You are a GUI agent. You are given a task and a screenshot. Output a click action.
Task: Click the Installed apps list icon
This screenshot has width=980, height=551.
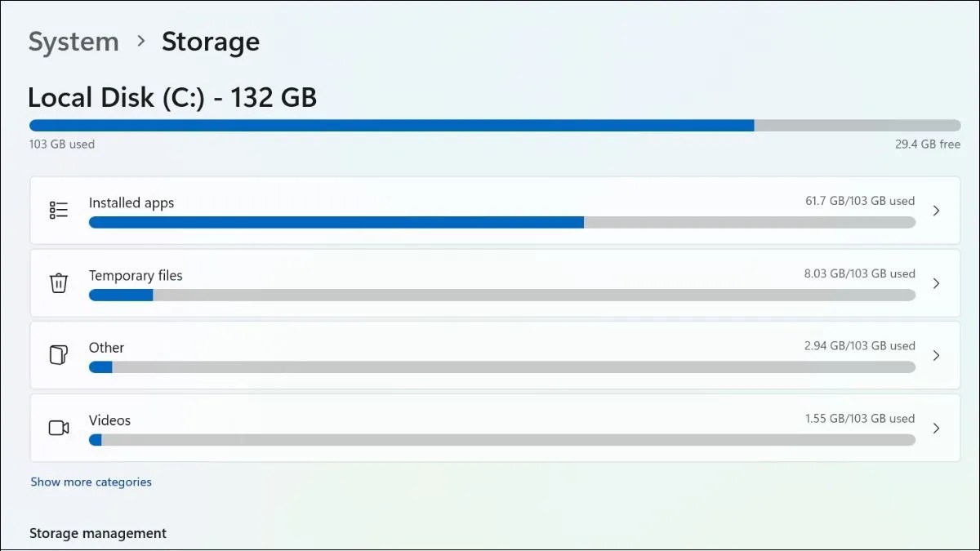click(58, 210)
